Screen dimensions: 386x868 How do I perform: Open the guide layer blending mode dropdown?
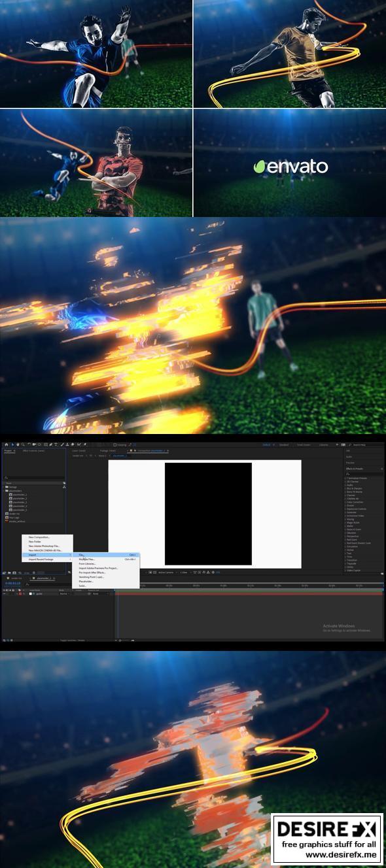tap(64, 593)
